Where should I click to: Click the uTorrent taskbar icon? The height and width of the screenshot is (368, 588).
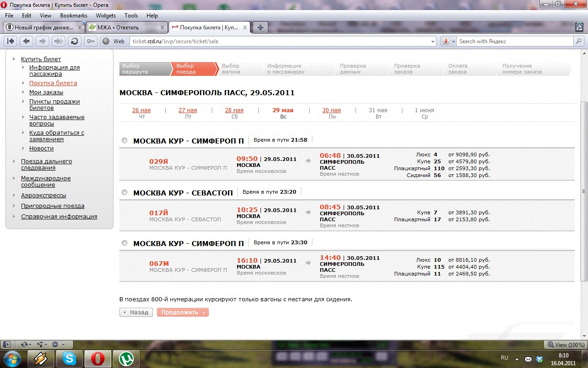pos(126,358)
